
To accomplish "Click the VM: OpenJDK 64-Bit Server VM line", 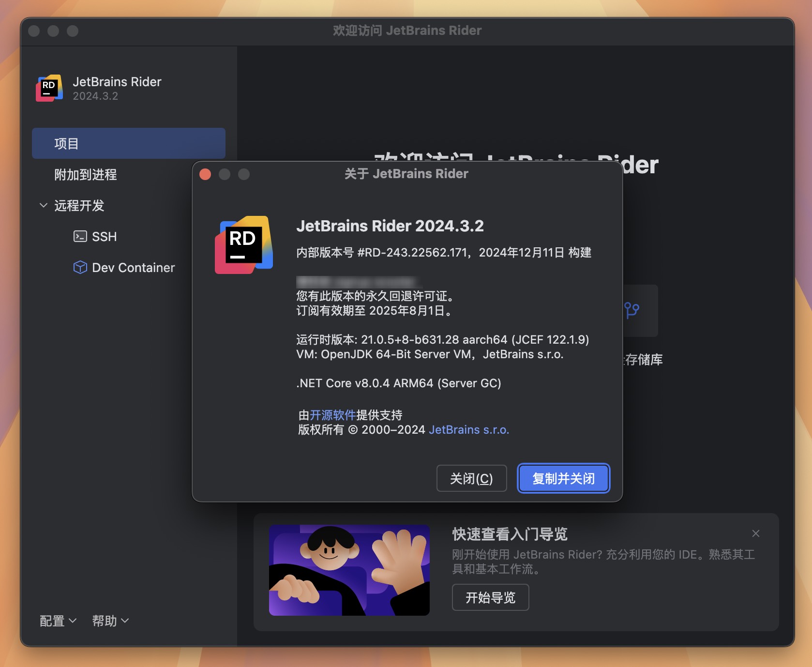I will point(430,354).
